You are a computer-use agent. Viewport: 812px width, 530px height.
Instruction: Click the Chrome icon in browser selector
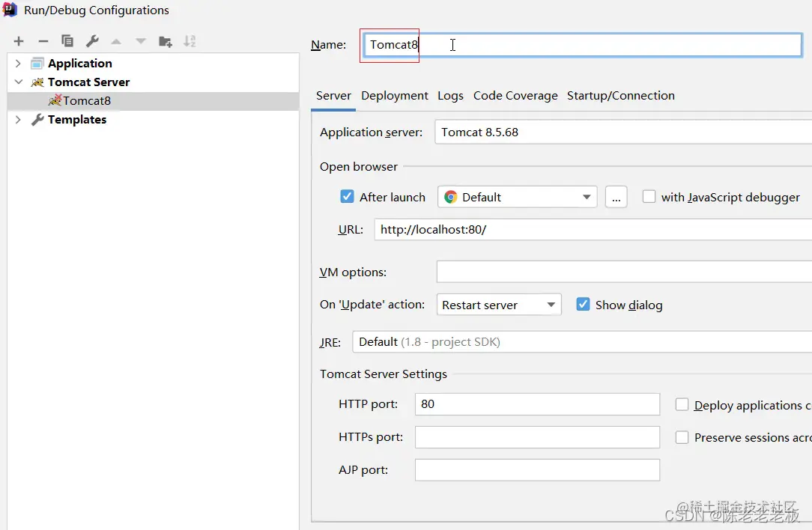coord(450,197)
